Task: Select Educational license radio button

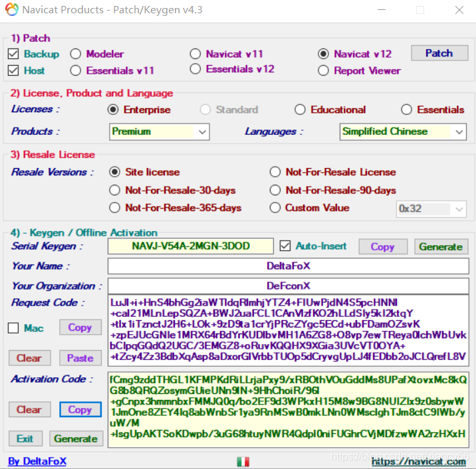Action: [x=300, y=110]
